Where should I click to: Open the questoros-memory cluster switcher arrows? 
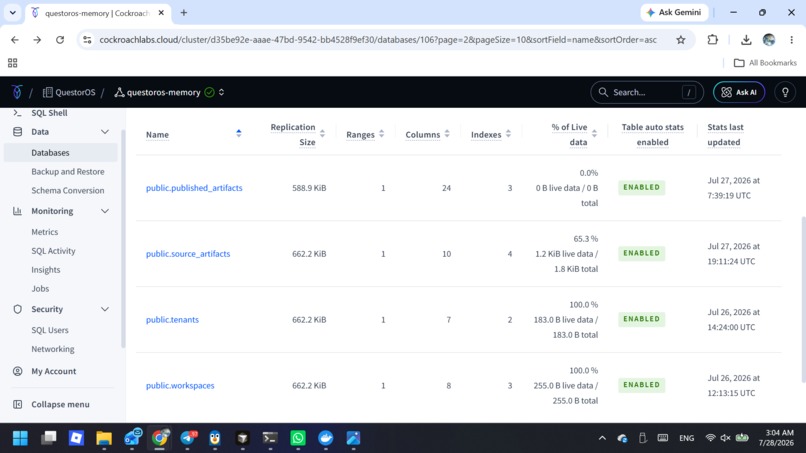coord(222,93)
